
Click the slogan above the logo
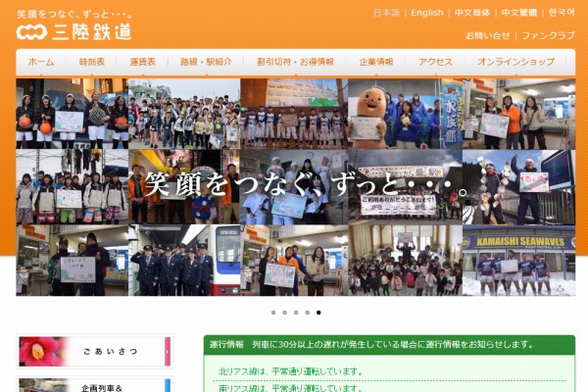coord(74,15)
